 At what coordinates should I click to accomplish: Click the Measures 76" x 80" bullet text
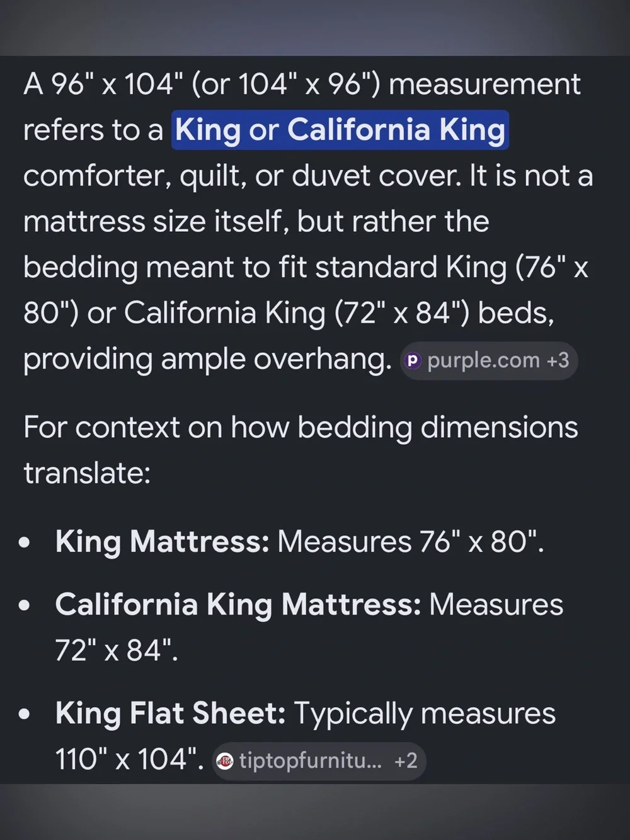(x=411, y=541)
